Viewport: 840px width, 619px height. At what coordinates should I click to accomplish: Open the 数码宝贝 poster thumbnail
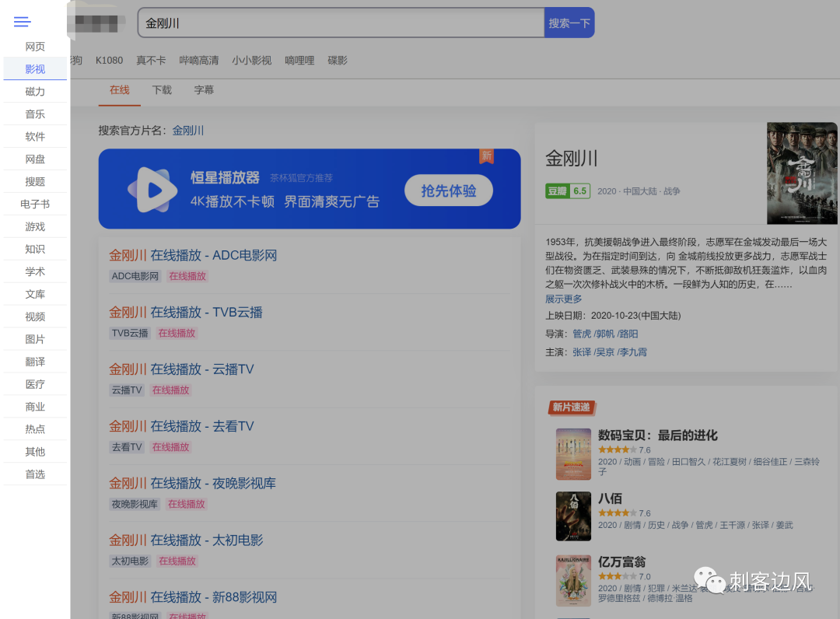(573, 454)
